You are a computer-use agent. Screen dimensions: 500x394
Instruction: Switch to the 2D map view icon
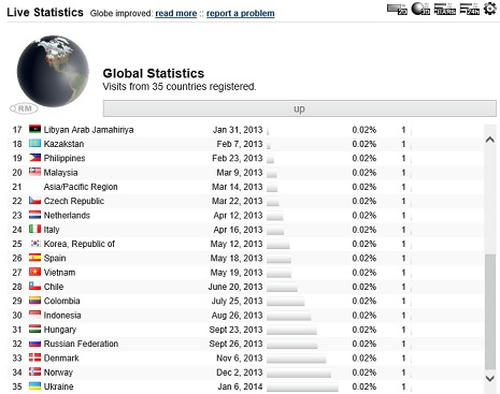pos(397,9)
